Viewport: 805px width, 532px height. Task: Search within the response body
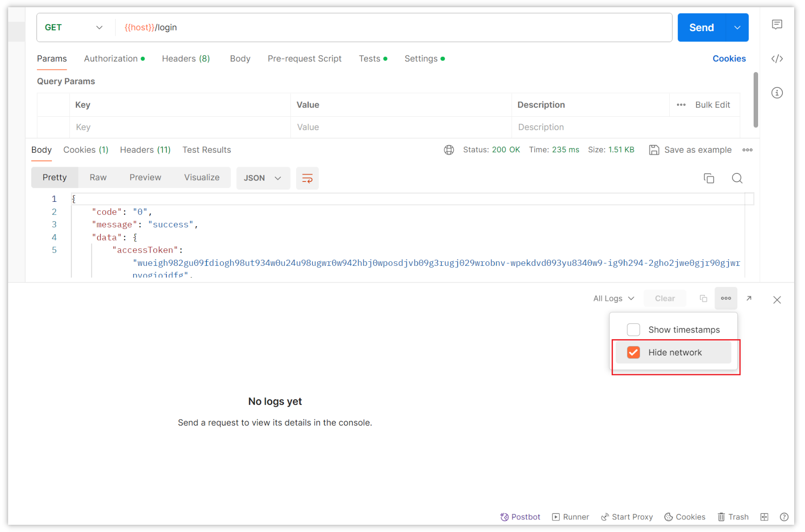pos(737,178)
